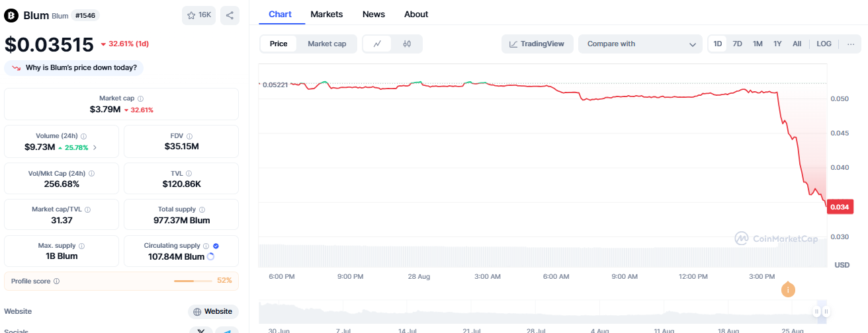This screenshot has width=868, height=333.
Task: Click the 977.37M Blum total supply
Action: pyautogui.click(x=181, y=220)
